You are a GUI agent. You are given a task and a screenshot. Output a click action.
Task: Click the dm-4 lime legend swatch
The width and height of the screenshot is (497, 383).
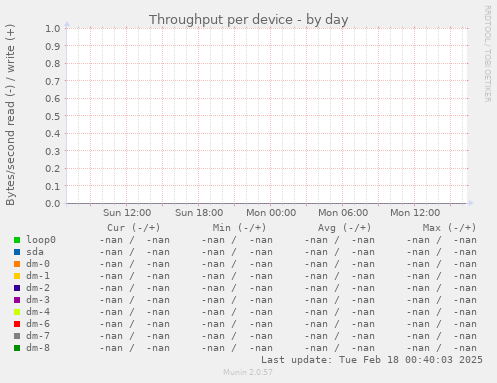pos(17,312)
